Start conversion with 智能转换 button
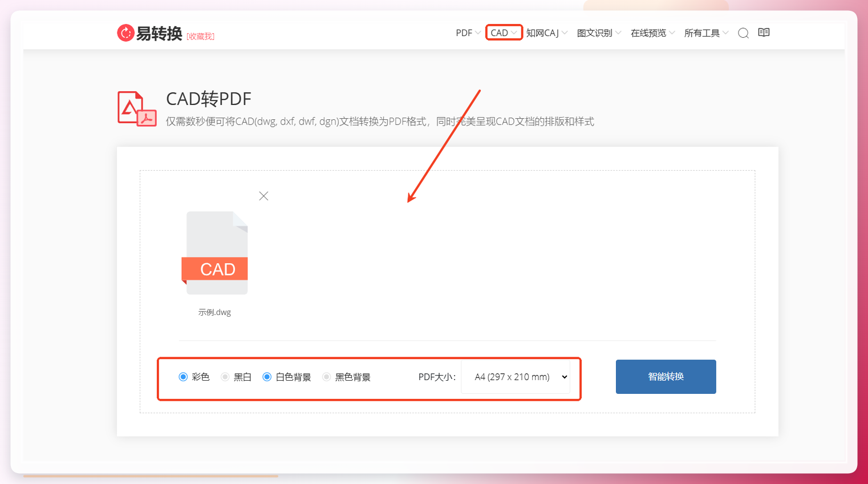This screenshot has width=868, height=484. (666, 377)
